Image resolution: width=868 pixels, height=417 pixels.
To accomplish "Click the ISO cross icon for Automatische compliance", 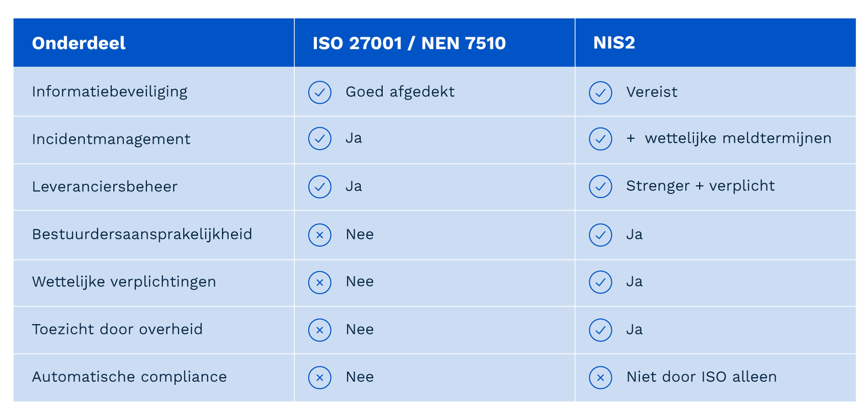I will click(x=320, y=378).
